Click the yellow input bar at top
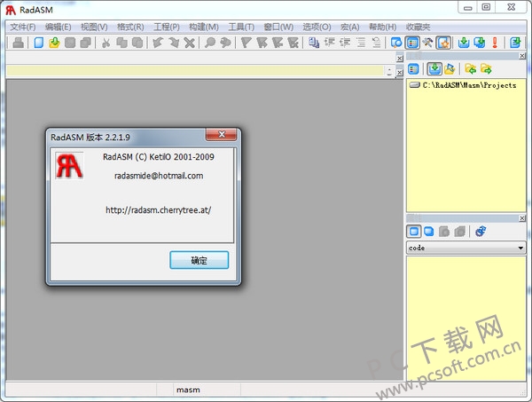This screenshot has width=532, height=402. (x=195, y=71)
